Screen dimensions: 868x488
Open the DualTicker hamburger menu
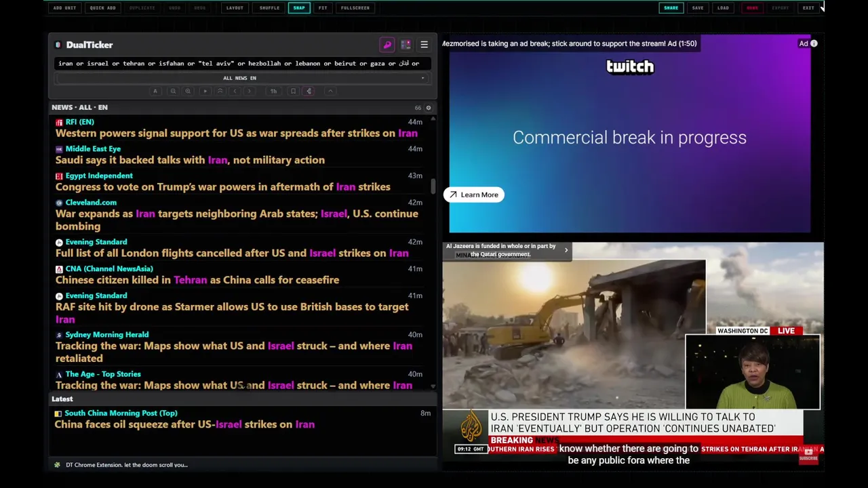[x=424, y=45]
